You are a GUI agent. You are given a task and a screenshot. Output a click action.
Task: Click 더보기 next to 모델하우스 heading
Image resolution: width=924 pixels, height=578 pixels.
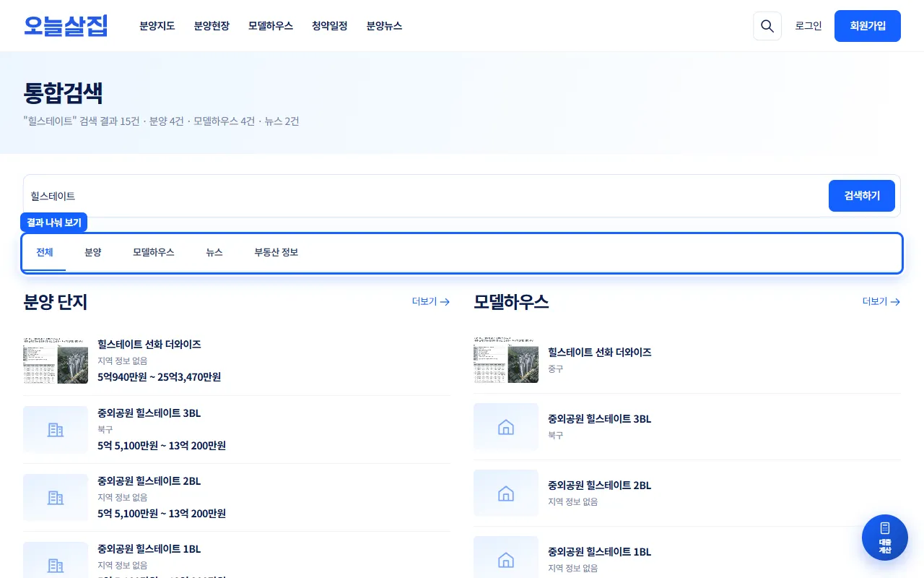[881, 301]
